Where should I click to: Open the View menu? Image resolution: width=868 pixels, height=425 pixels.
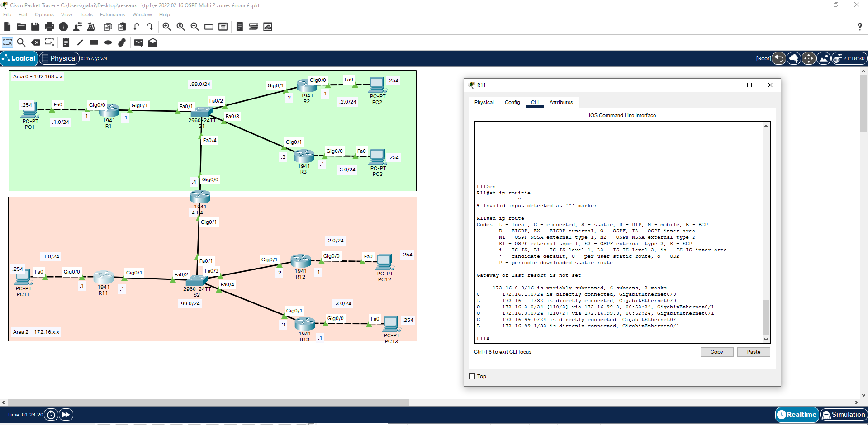pos(66,14)
